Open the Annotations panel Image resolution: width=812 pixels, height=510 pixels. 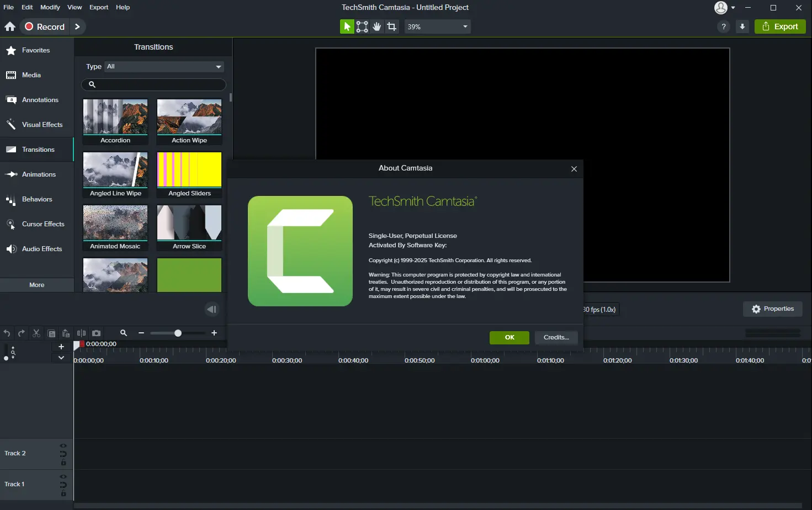point(36,100)
